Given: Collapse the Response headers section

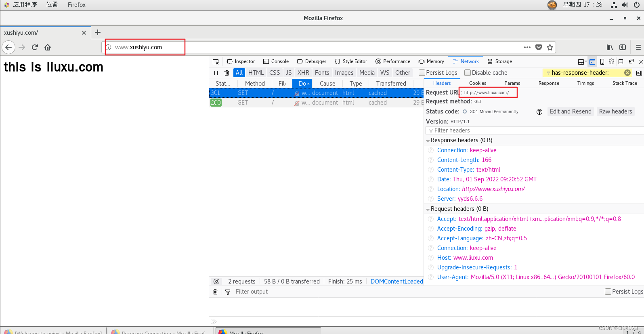Looking at the screenshot, I should (x=428, y=141).
